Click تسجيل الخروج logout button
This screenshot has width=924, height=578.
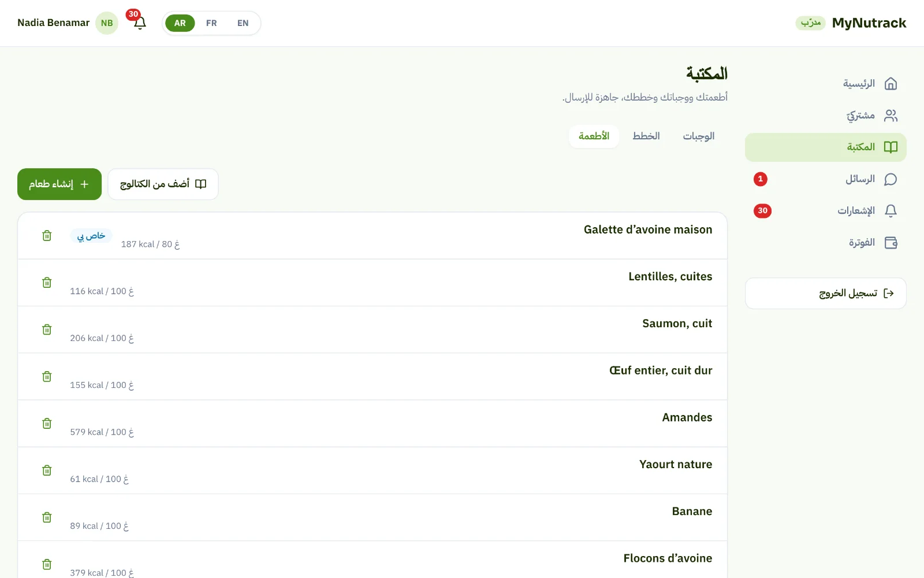point(826,294)
